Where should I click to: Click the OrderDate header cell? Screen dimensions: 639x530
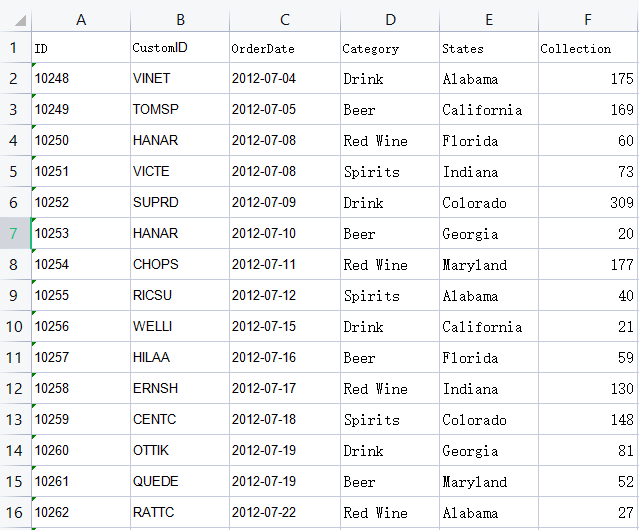coord(285,47)
